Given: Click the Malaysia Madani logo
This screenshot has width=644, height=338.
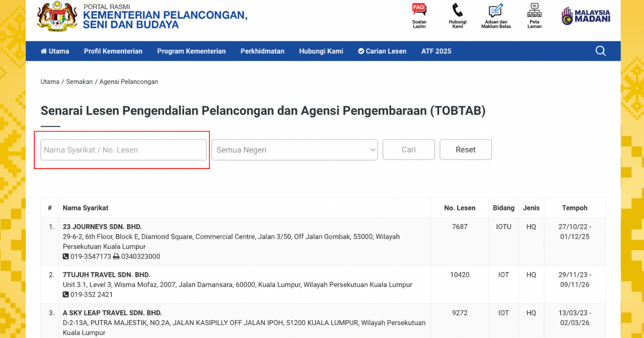Looking at the screenshot, I should (586, 16).
